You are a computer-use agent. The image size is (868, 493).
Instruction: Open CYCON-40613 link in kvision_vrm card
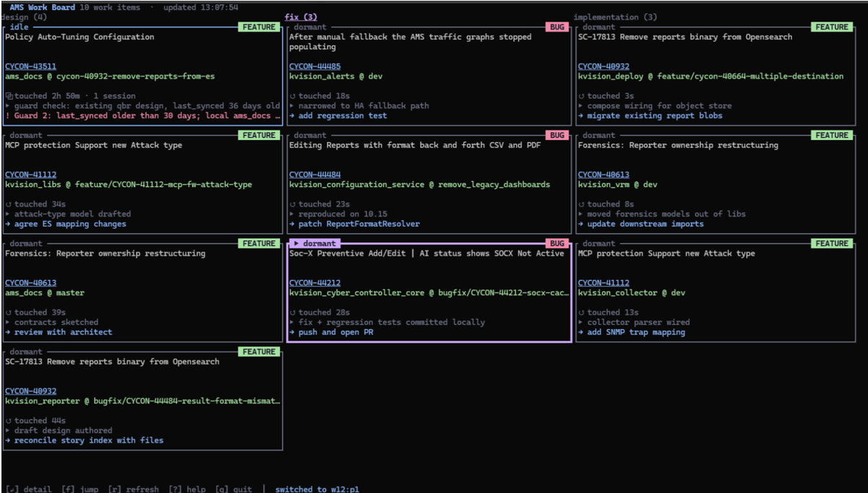coord(603,175)
